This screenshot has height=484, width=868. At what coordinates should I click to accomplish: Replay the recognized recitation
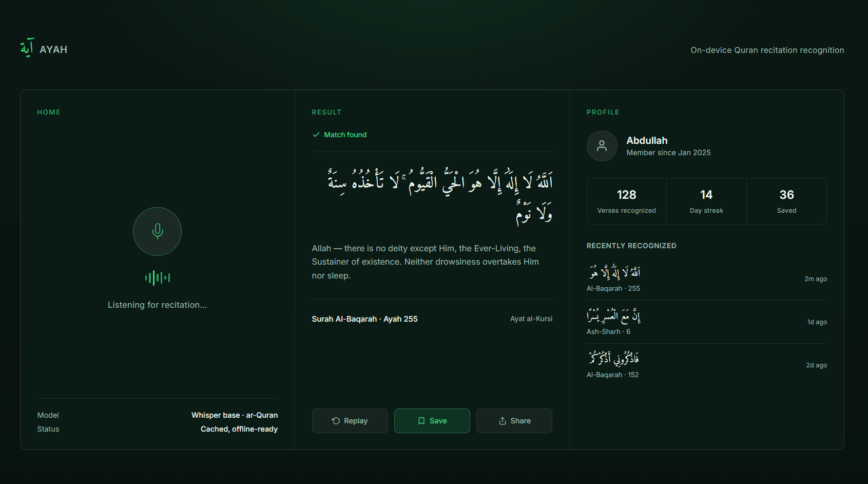tap(350, 421)
